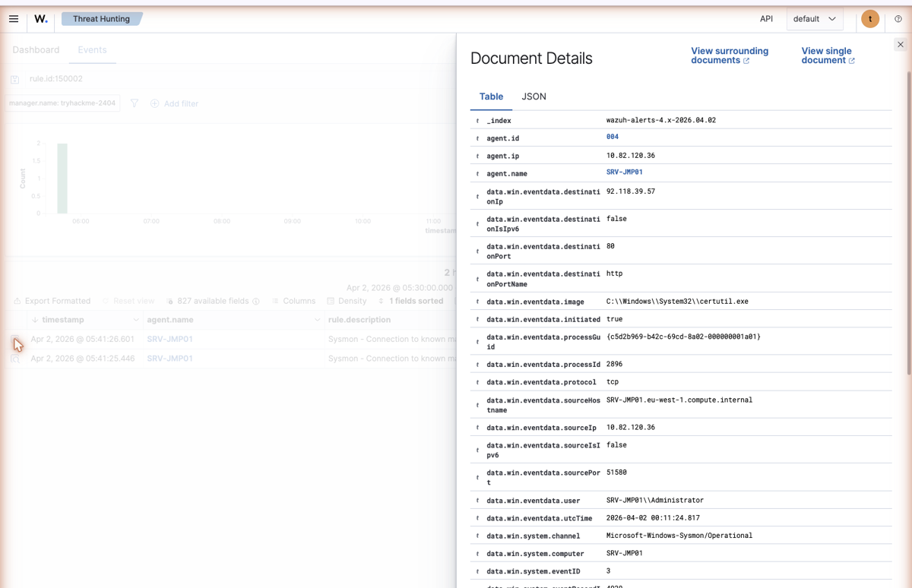Click utcTime value 2026-04-02 00:11:24.817
This screenshot has width=912, height=588.
click(653, 517)
